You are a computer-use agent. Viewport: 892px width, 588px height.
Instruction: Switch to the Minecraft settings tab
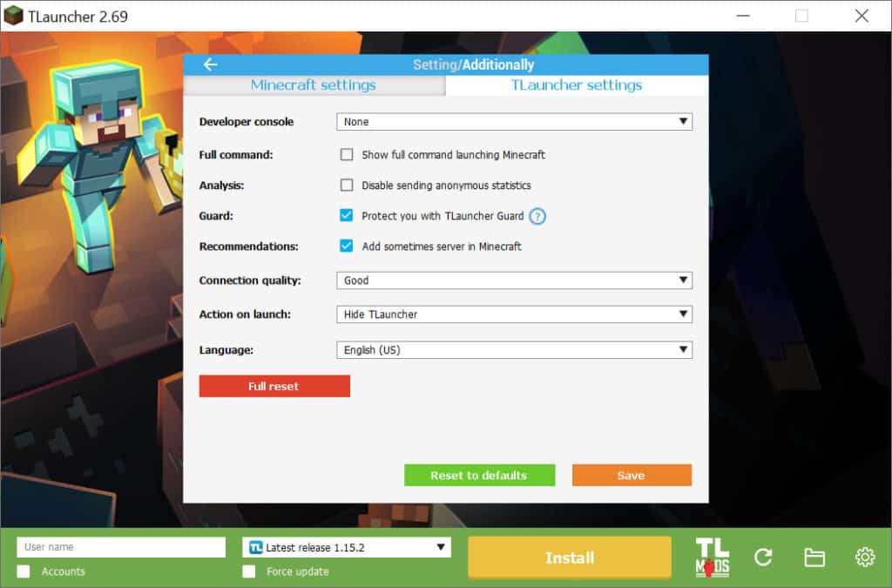point(314,85)
